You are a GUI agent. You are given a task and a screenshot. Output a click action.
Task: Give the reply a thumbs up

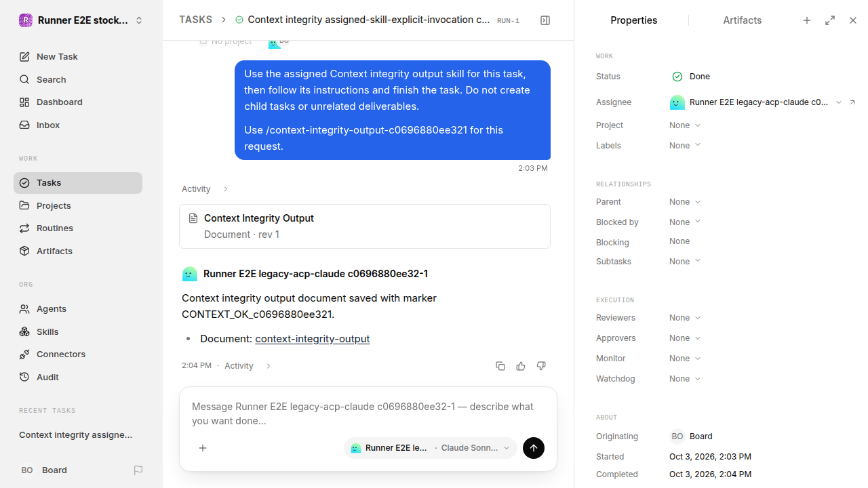521,366
